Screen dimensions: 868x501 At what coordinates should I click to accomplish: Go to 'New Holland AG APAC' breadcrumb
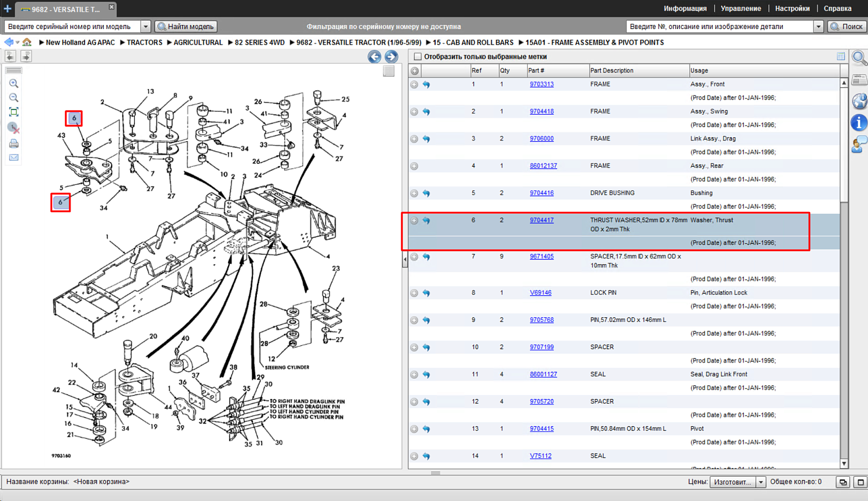coord(80,42)
